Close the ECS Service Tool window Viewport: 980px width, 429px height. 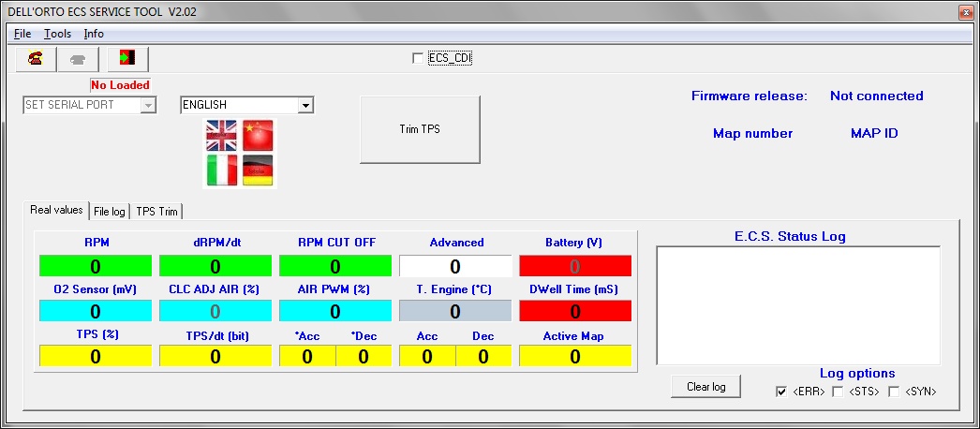[965, 12]
